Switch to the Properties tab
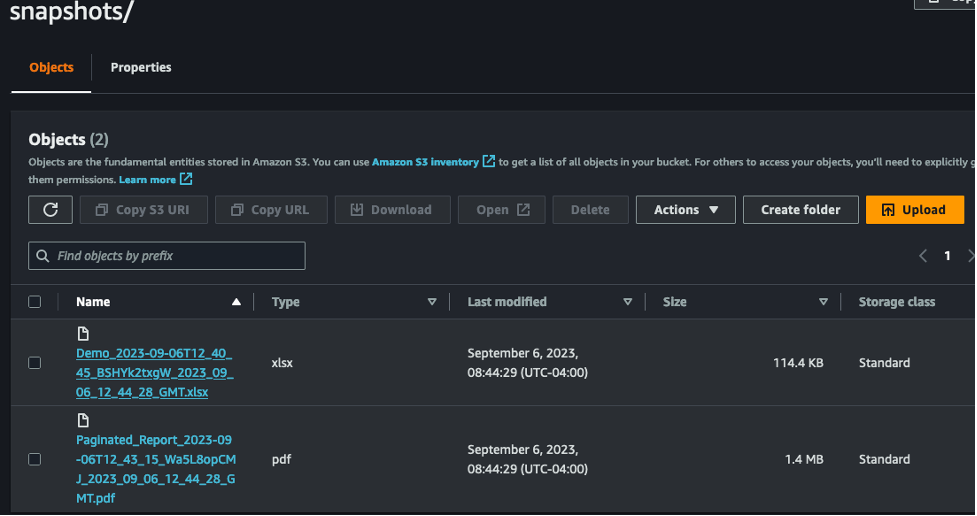Image resolution: width=977 pixels, height=516 pixels. (141, 67)
